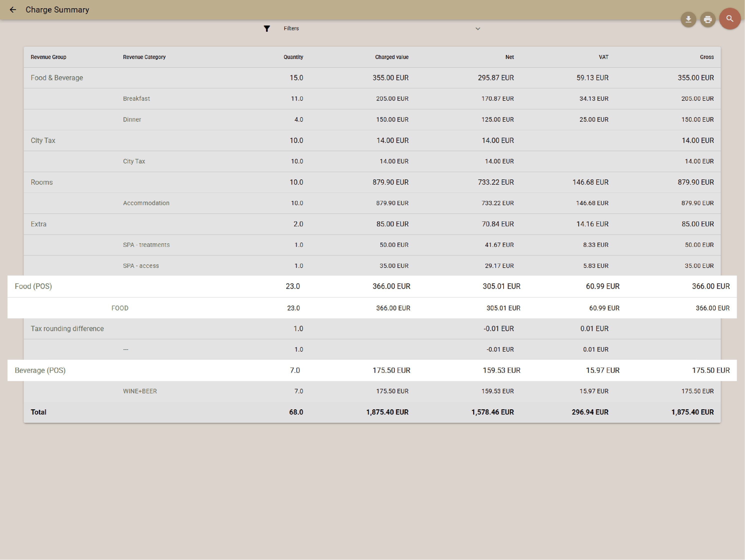Click the back arrow icon
This screenshot has width=745, height=560.
pos(13,10)
